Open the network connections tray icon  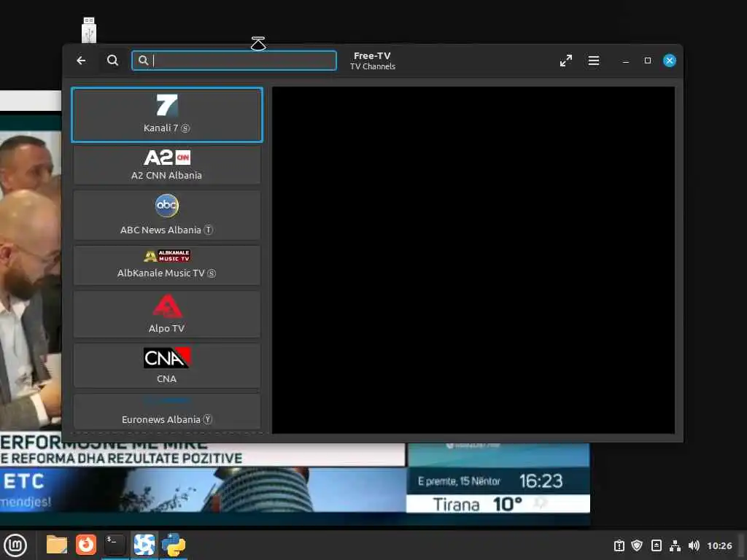tap(675, 545)
